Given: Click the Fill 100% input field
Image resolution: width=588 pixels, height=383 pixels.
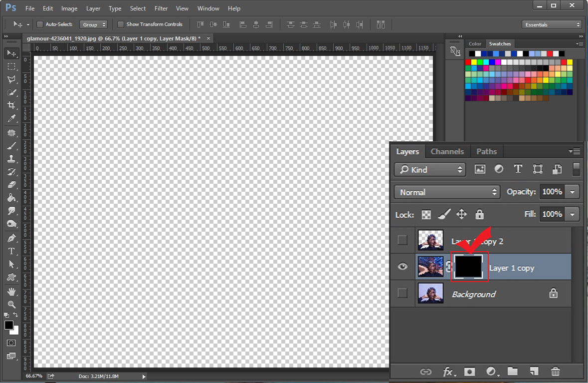Looking at the screenshot, I should coord(552,214).
